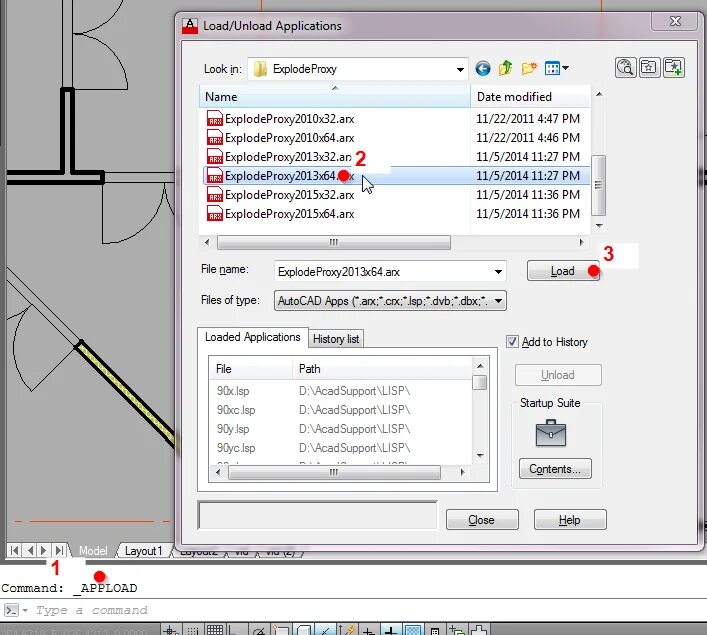This screenshot has width=707, height=635.
Task: Click file list scroll up arrow
Action: pos(599,94)
